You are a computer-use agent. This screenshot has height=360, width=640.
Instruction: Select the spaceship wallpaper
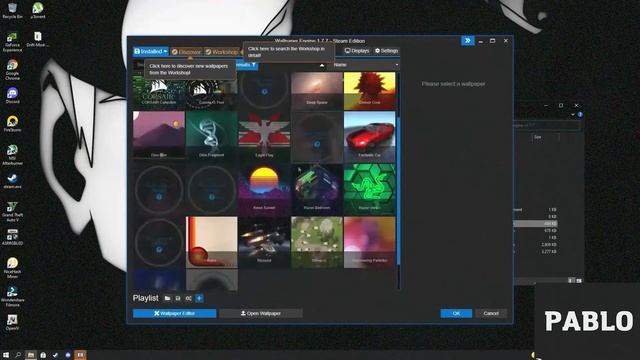(264, 241)
